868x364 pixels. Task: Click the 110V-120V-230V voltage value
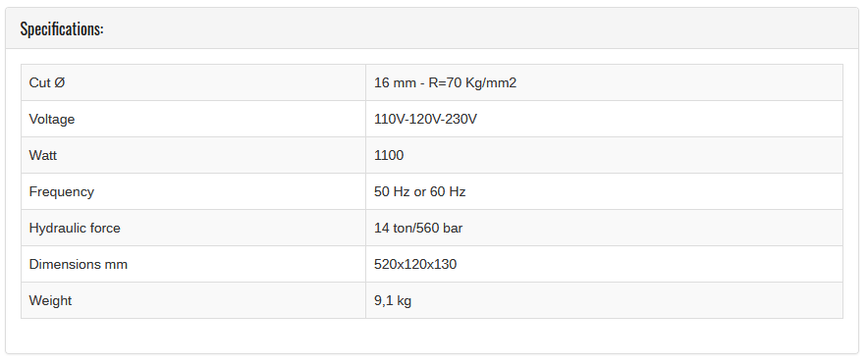(425, 119)
